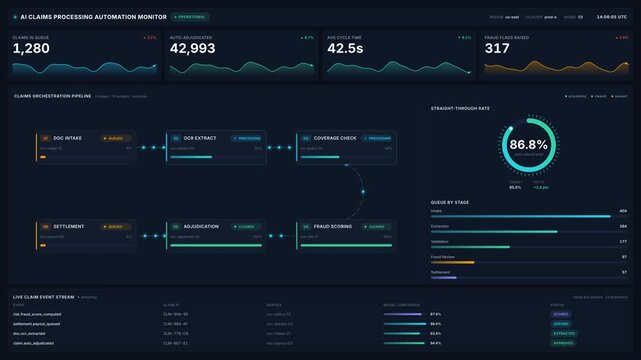Click the 03 number badge on COVERAGE CHECK
This screenshot has width=641, height=360.
click(306, 138)
